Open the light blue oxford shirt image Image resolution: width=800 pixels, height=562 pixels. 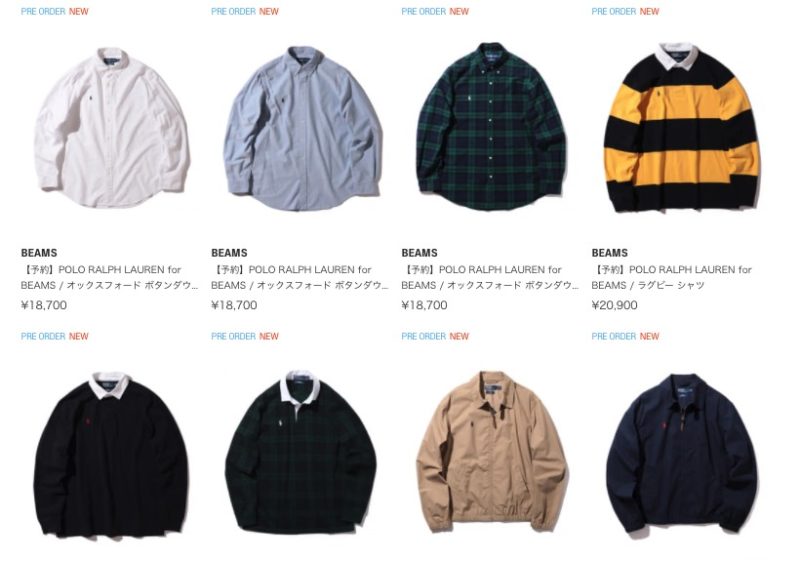(x=303, y=129)
